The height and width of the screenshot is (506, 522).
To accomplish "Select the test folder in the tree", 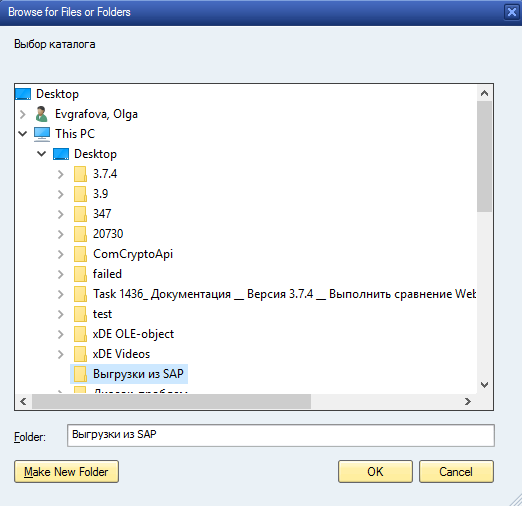I will [102, 314].
